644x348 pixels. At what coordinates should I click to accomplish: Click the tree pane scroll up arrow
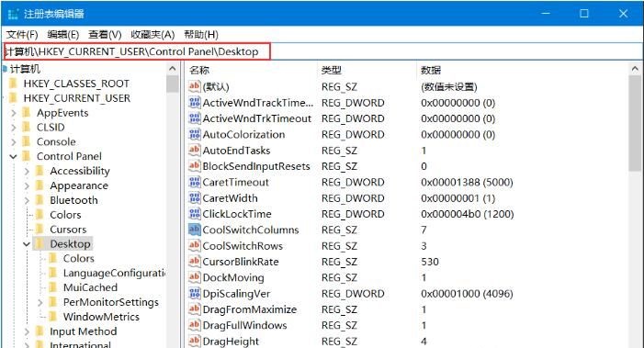(x=173, y=69)
